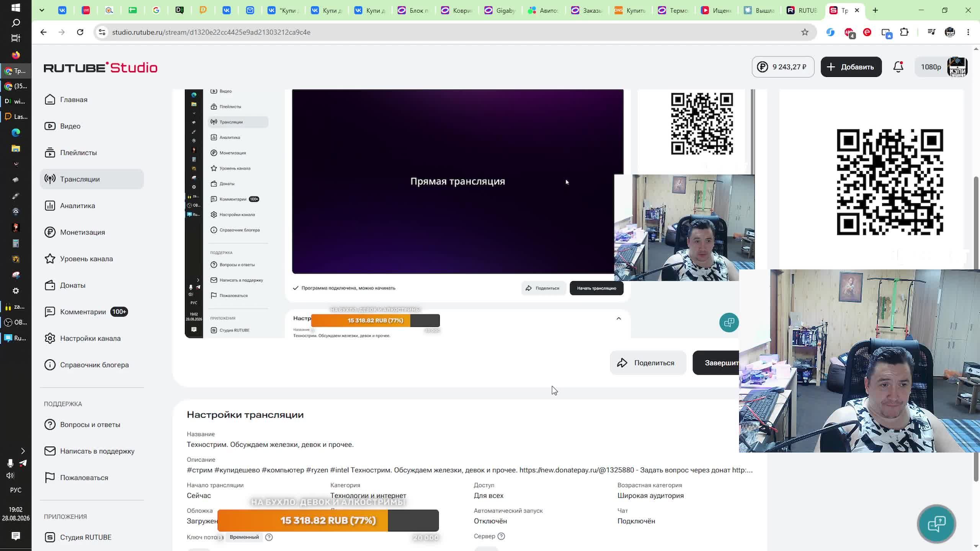
Task: Choose Пожаловаться in the sidebar
Action: coord(92,478)
